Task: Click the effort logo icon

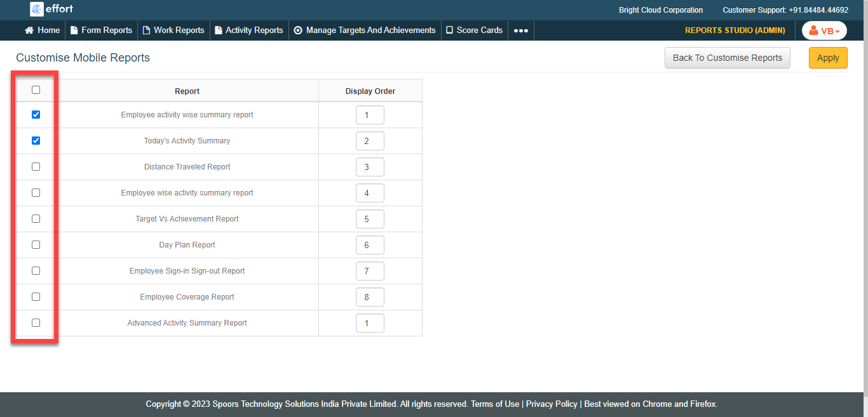Action: click(36, 9)
